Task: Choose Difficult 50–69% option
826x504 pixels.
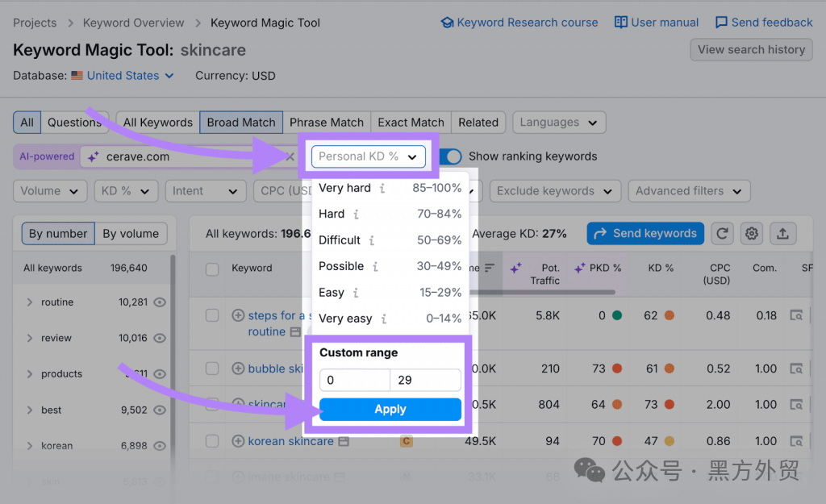Action: click(390, 240)
